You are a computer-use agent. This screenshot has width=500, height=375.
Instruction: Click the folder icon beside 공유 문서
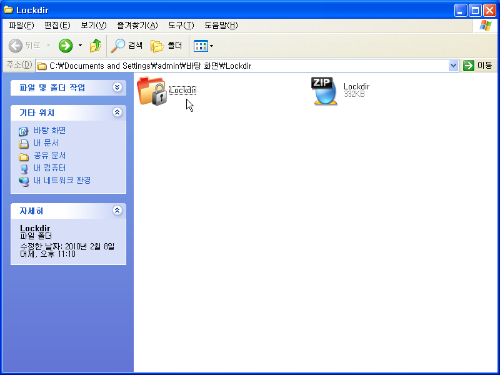click(x=24, y=156)
